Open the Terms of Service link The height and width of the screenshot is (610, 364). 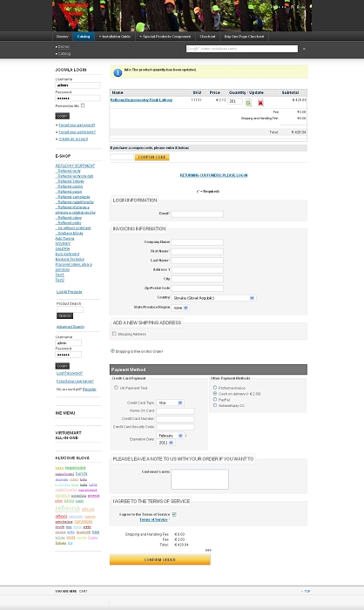click(153, 519)
